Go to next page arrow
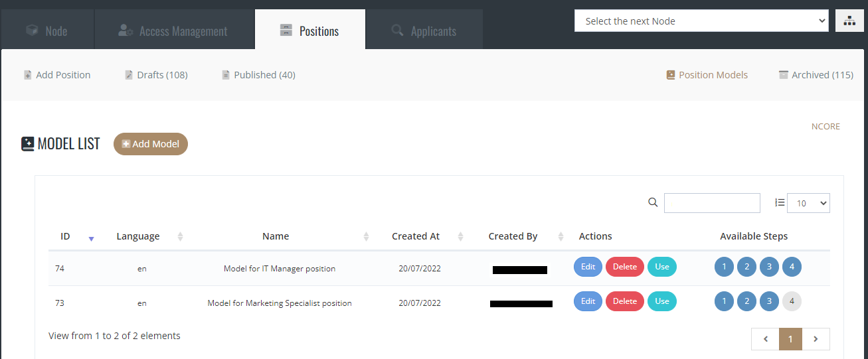Viewport: 868px width, 359px height. click(x=816, y=339)
